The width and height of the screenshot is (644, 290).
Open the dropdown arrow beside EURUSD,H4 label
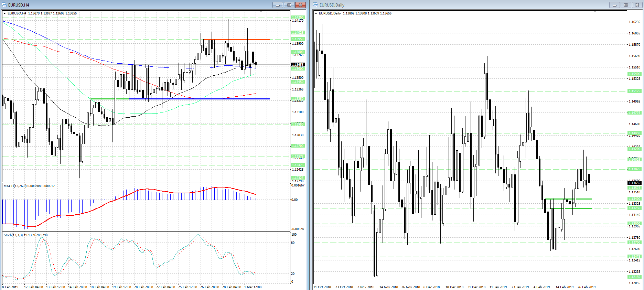click(x=4, y=13)
